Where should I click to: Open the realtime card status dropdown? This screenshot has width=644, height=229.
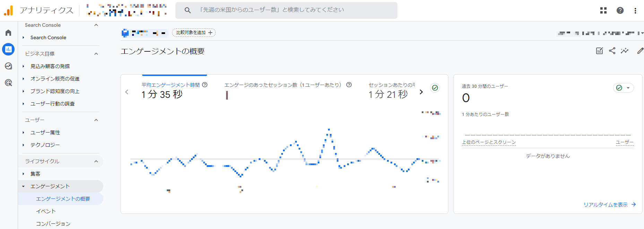[x=623, y=88]
